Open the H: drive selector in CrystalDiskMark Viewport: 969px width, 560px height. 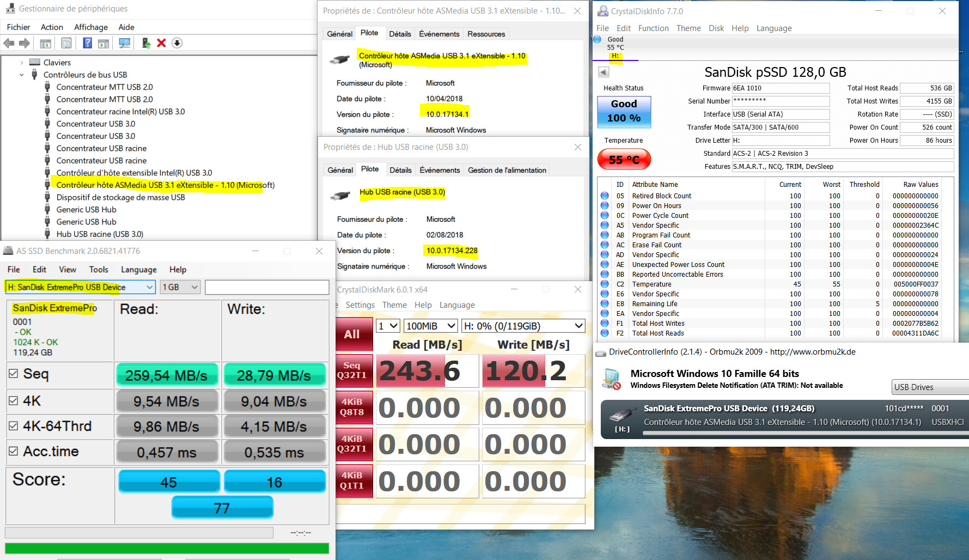[523, 326]
